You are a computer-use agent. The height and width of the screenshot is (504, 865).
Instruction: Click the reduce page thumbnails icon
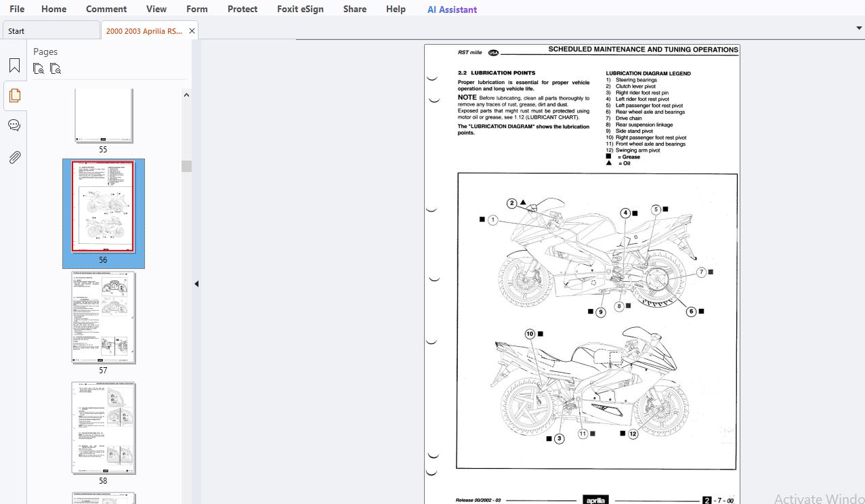tap(56, 68)
